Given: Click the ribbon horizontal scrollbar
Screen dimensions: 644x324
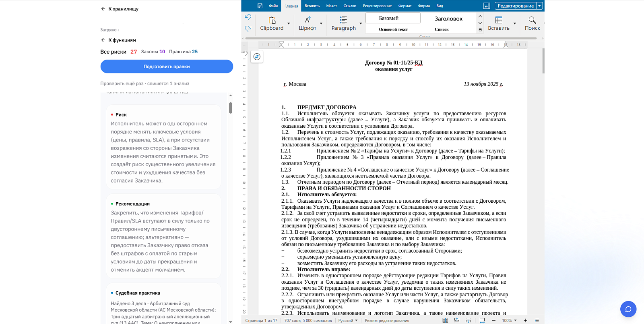Looking at the screenshot, I should click(x=391, y=38).
